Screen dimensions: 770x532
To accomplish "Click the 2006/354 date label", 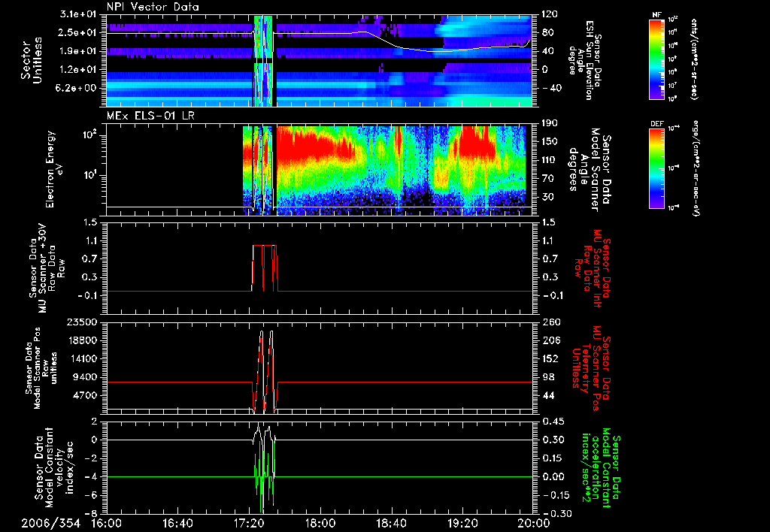I will tap(50, 523).
